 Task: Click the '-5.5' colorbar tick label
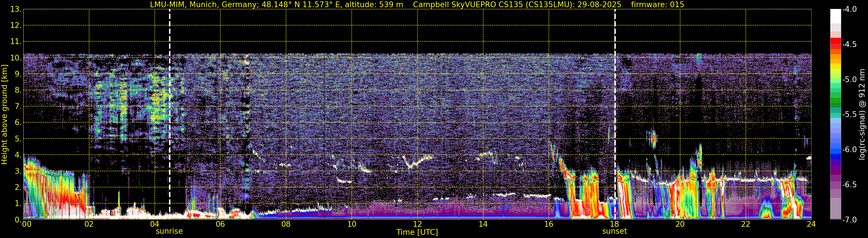(x=850, y=115)
